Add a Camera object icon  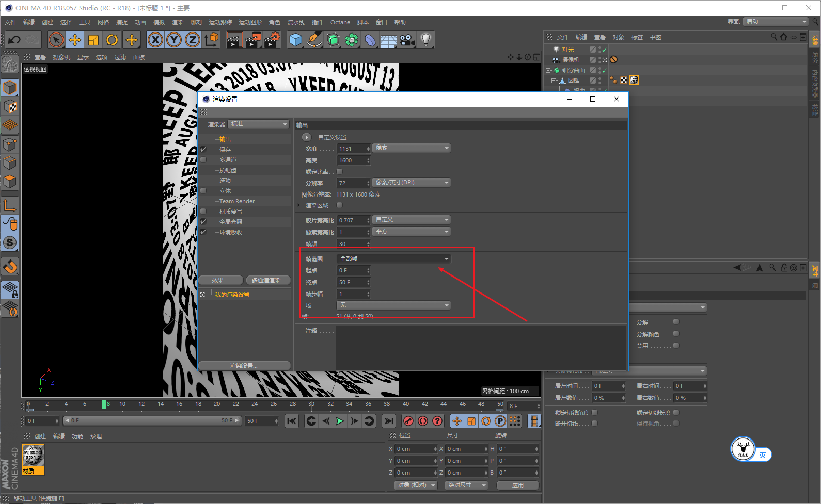[407, 40]
